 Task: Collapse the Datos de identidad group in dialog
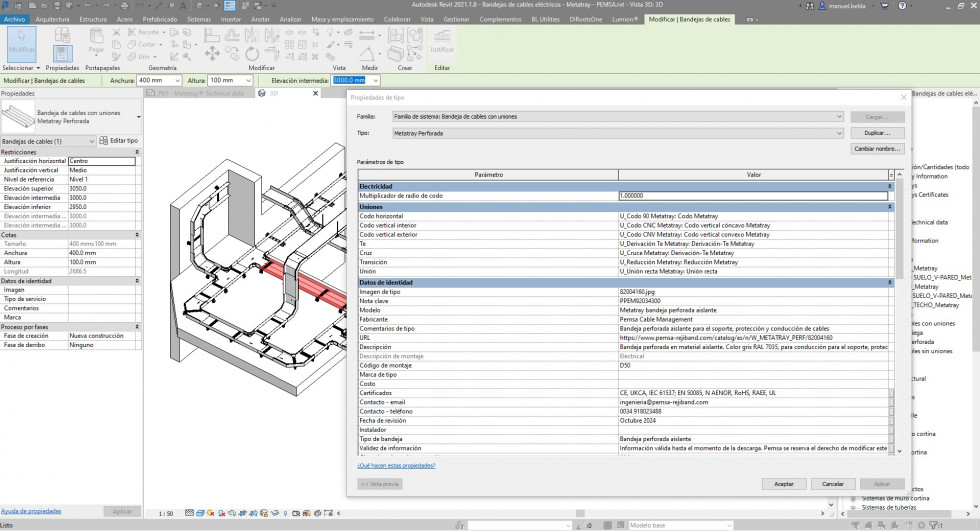889,282
